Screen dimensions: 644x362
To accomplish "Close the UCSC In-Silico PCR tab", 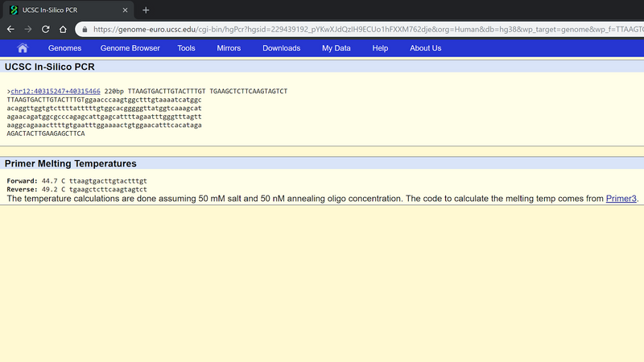I will tap(125, 10).
